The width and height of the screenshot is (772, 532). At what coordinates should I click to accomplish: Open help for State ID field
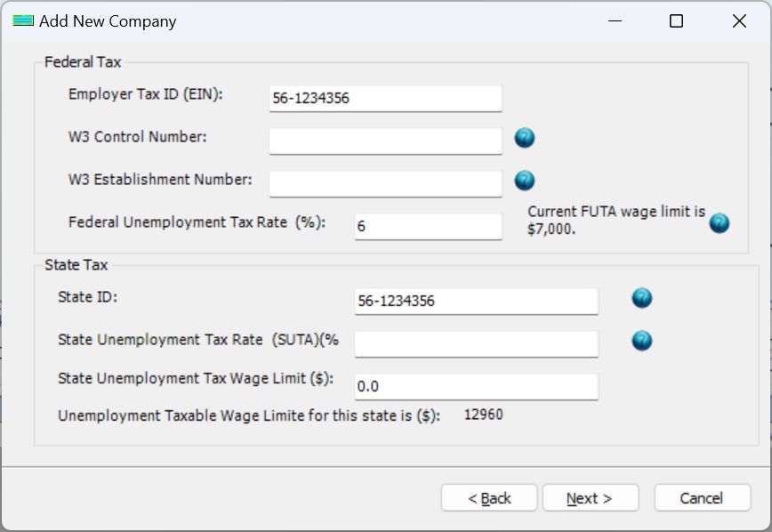[x=641, y=298]
